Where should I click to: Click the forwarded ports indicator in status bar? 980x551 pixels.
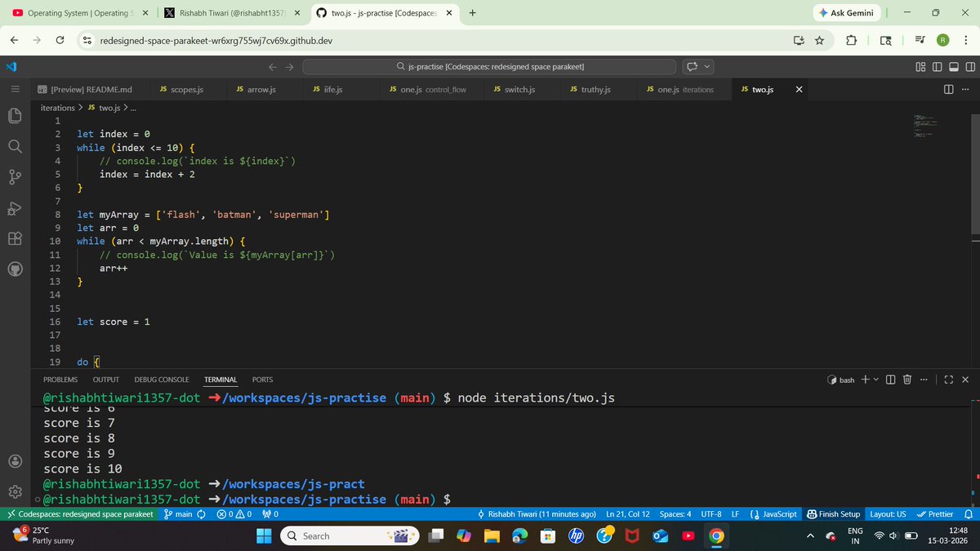click(x=270, y=514)
